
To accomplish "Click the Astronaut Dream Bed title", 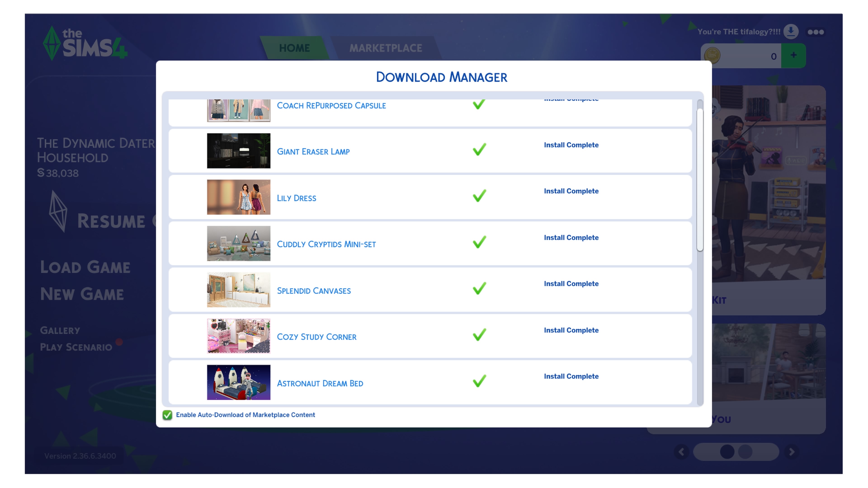I will [x=320, y=383].
